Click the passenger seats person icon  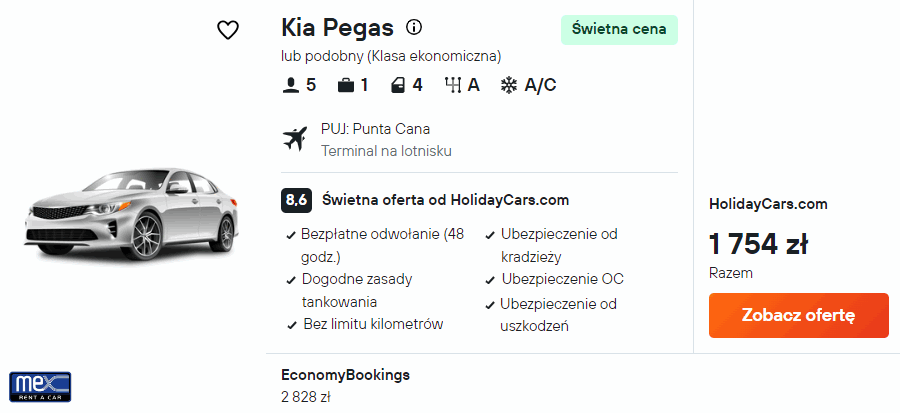pos(291,85)
